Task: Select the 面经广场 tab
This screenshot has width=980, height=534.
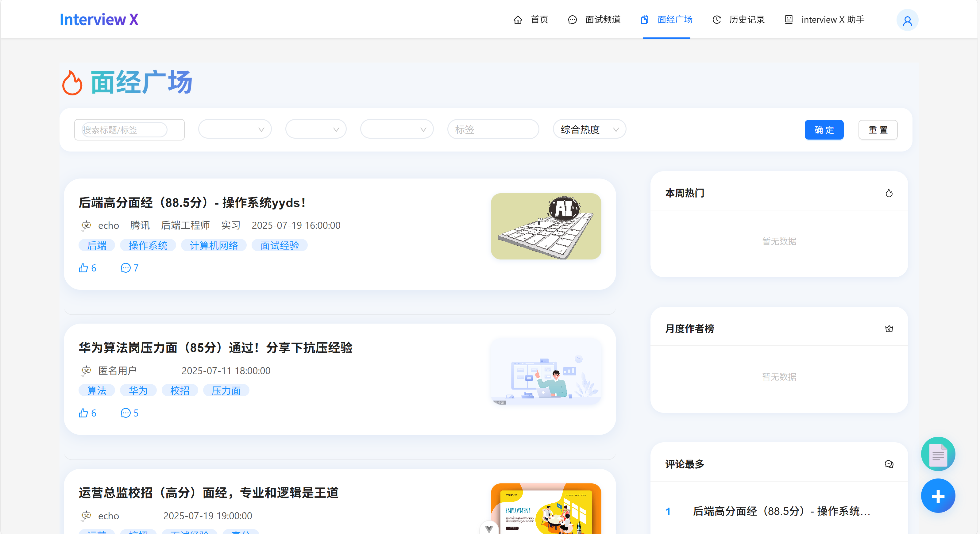Action: point(666,19)
